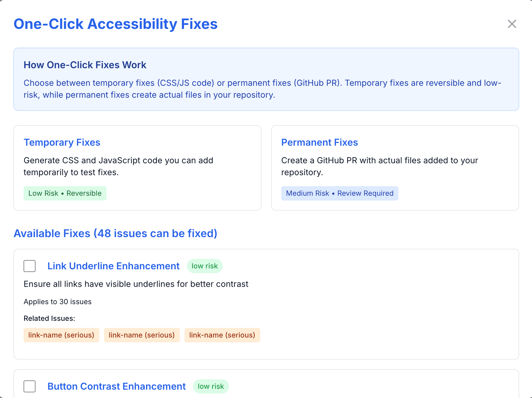Click the One-Click Accessibility Fixes title
The image size is (532, 398).
point(115,24)
